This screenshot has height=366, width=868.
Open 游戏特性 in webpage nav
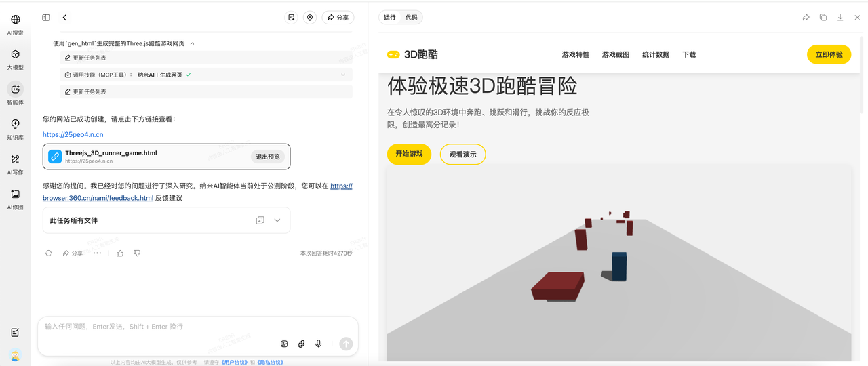(x=575, y=54)
